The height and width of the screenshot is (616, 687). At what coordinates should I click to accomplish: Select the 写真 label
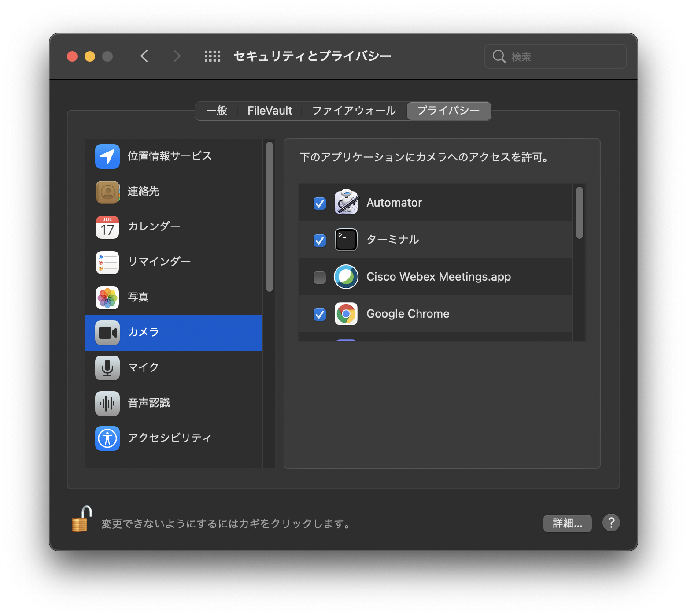pos(138,297)
